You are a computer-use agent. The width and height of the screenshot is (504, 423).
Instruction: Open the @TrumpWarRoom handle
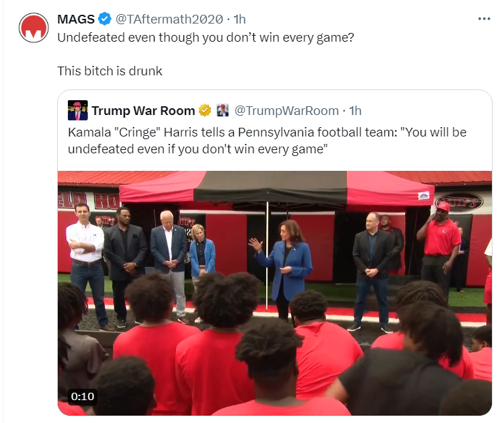pyautogui.click(x=286, y=111)
